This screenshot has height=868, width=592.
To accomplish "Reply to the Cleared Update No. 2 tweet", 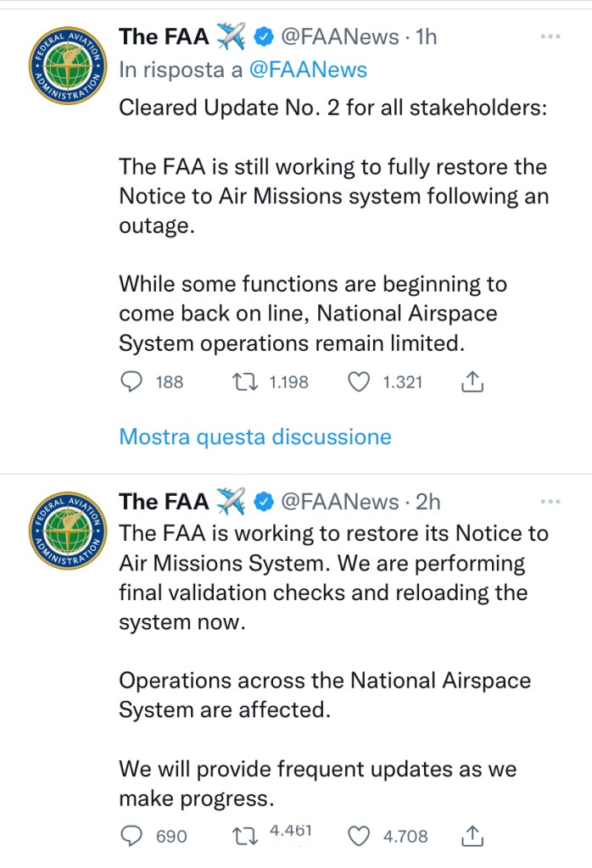I will click(x=131, y=382).
